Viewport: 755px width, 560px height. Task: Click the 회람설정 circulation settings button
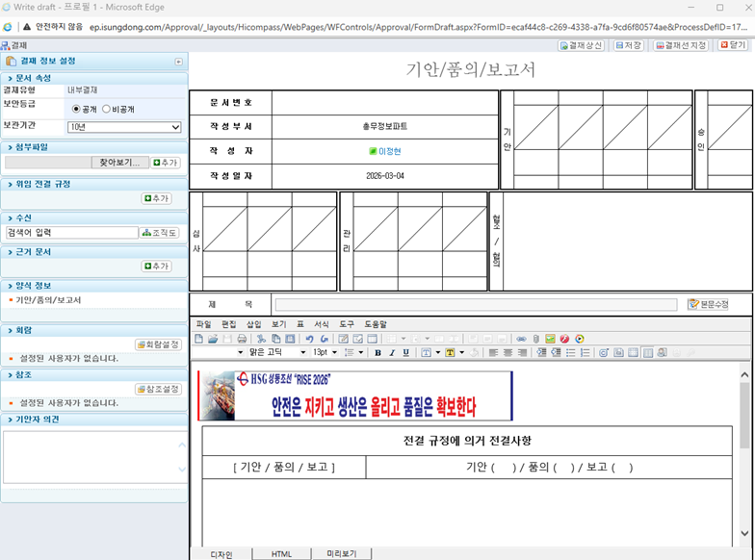(159, 344)
